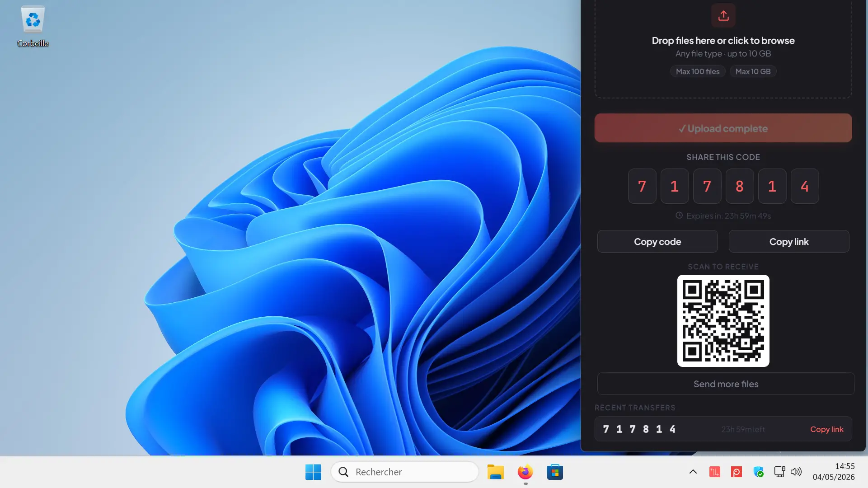Screen dimensions: 868x488
Task: Click the red P tray icon
Action: (x=737, y=472)
